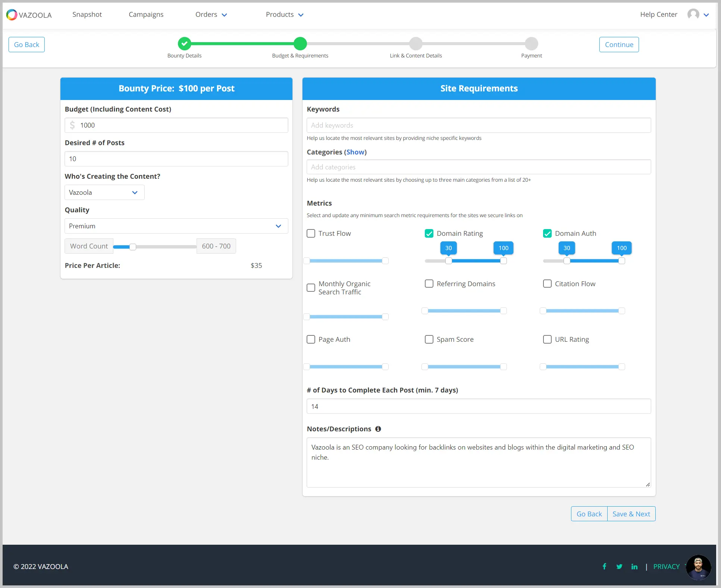Show the categories list link
This screenshot has width=721, height=588.
(355, 152)
